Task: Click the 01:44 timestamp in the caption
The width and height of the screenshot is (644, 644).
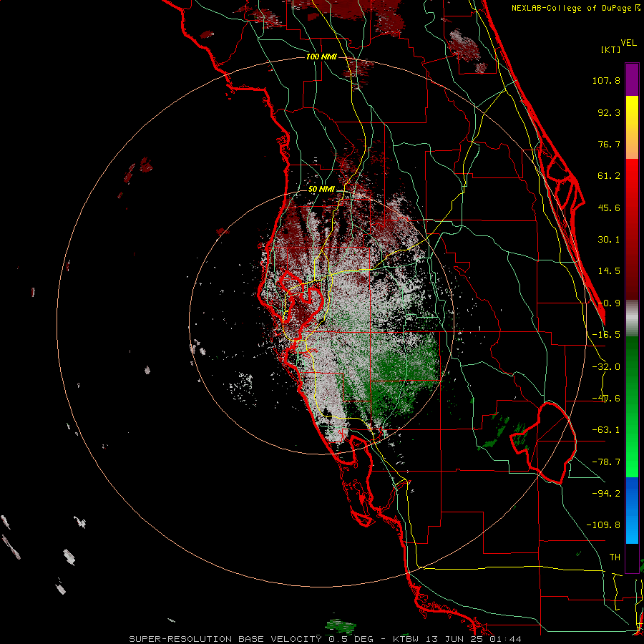Action: tap(505, 639)
